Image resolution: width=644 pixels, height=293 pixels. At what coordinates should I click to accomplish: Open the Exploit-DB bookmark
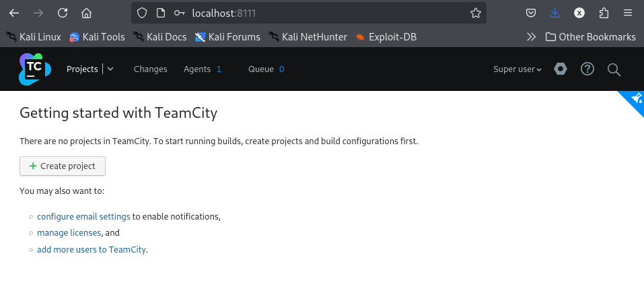pyautogui.click(x=386, y=37)
